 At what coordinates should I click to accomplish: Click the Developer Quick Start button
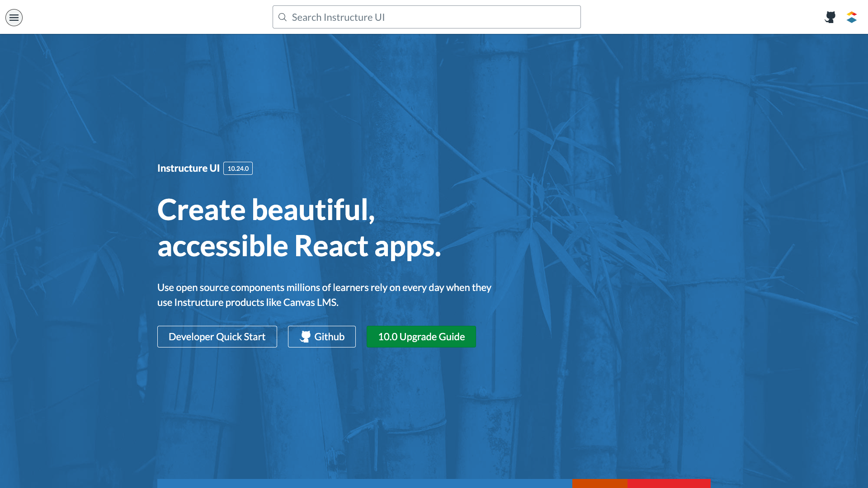coord(217,336)
